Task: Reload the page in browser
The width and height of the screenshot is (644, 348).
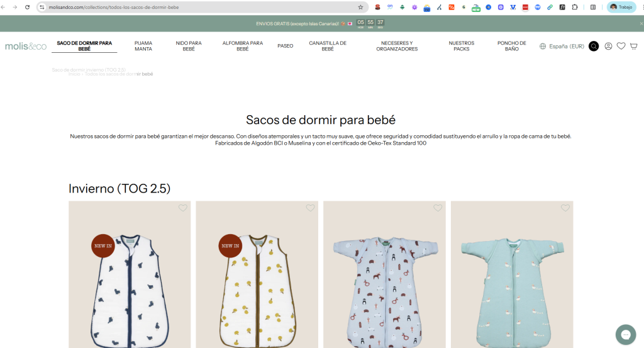Action: click(x=27, y=7)
